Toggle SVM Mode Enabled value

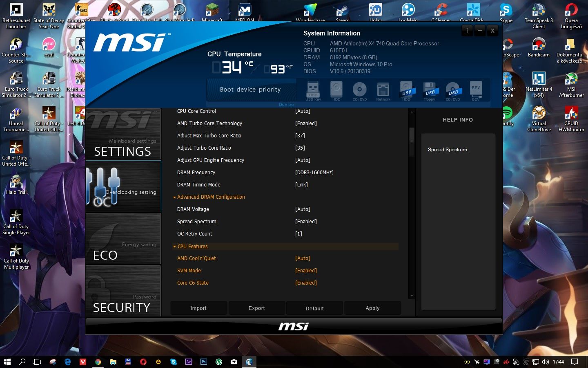[306, 271]
